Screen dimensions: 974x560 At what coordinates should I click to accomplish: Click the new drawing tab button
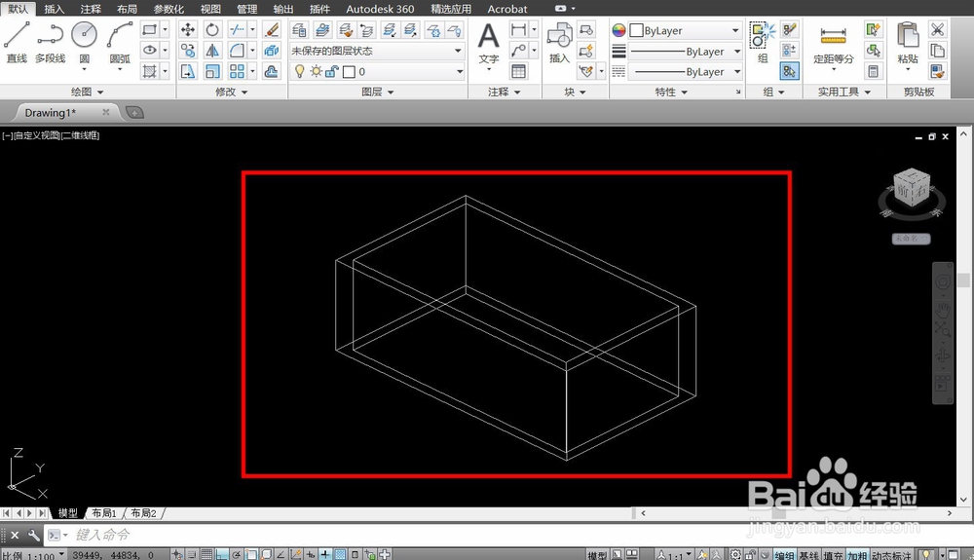coord(134,112)
